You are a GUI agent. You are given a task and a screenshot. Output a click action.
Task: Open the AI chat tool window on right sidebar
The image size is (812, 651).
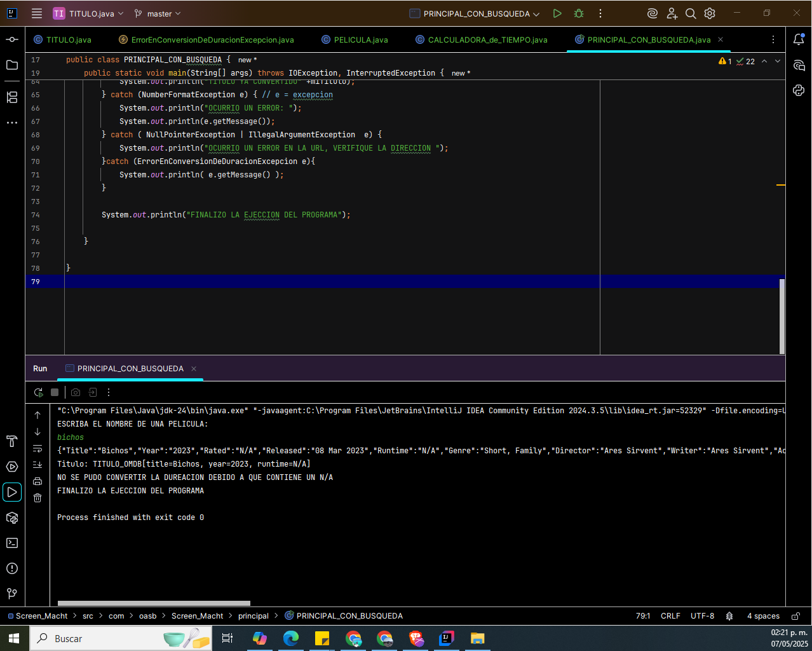pos(799,65)
